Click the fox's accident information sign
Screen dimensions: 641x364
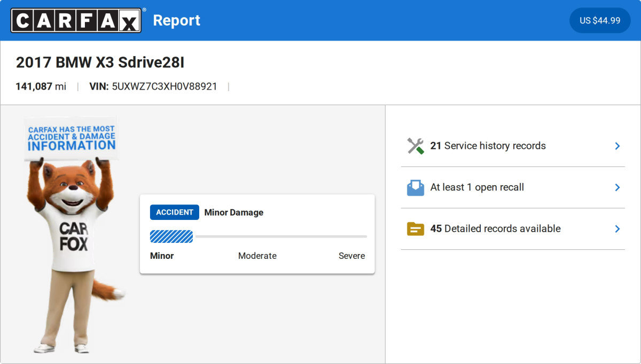pos(72,138)
